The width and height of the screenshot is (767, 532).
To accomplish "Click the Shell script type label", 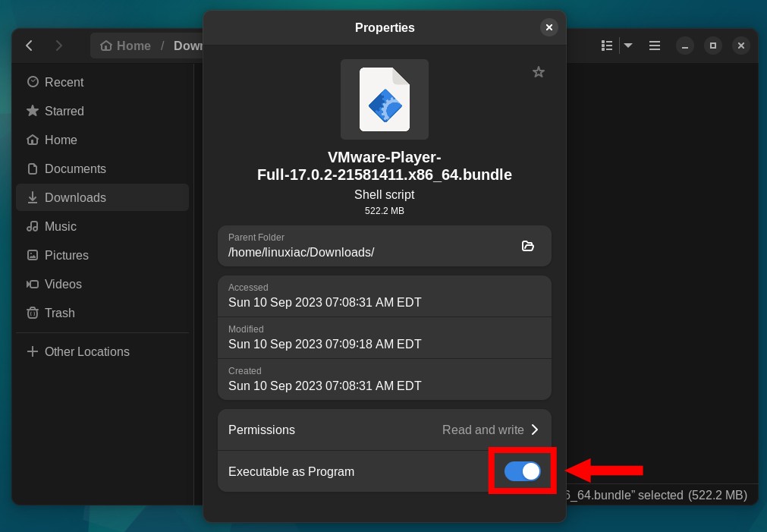I will [x=385, y=194].
